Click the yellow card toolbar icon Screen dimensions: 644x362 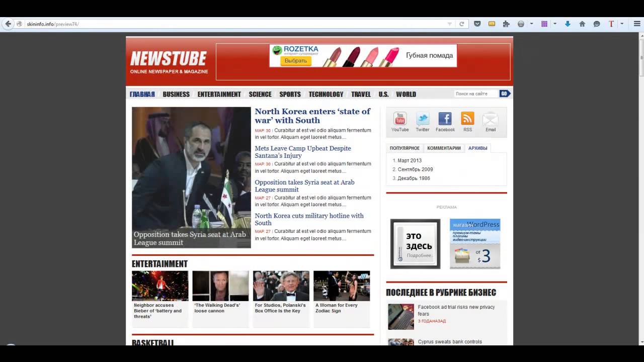pos(492,24)
